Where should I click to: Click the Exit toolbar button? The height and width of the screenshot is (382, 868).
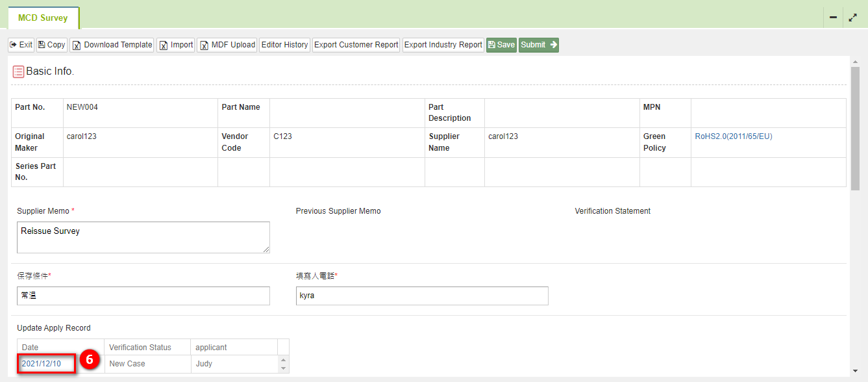[x=21, y=45]
